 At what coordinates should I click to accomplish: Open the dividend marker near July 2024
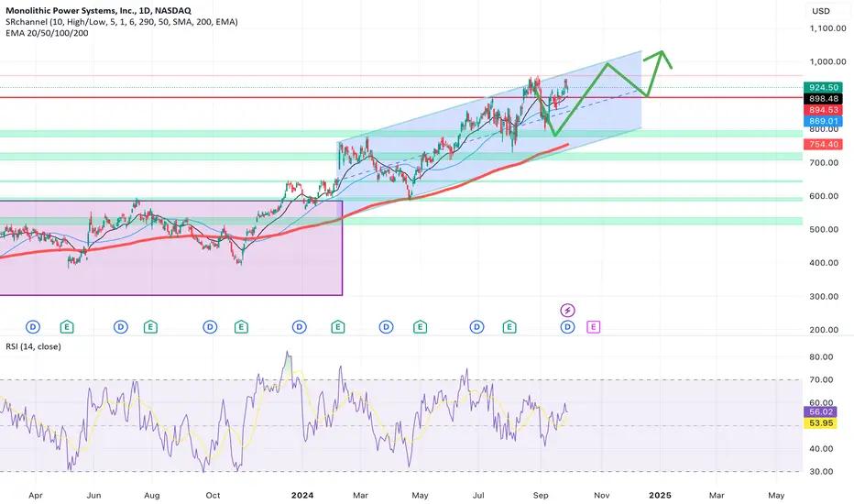(476, 327)
